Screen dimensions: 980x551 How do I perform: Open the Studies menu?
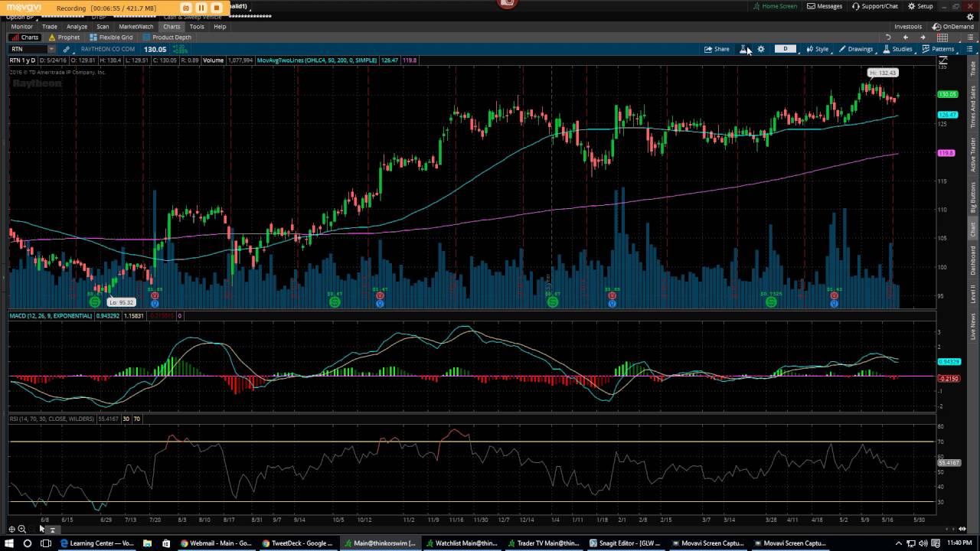(x=897, y=49)
